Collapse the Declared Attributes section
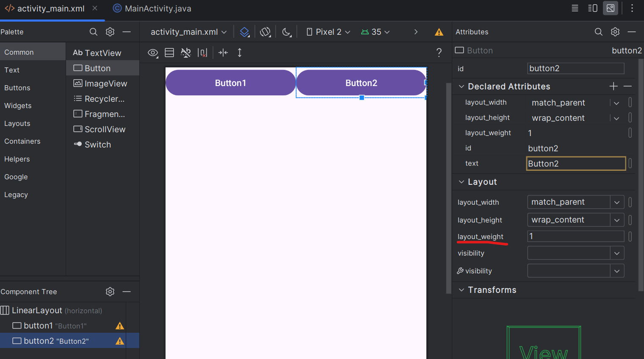The image size is (644, 359). click(x=462, y=86)
